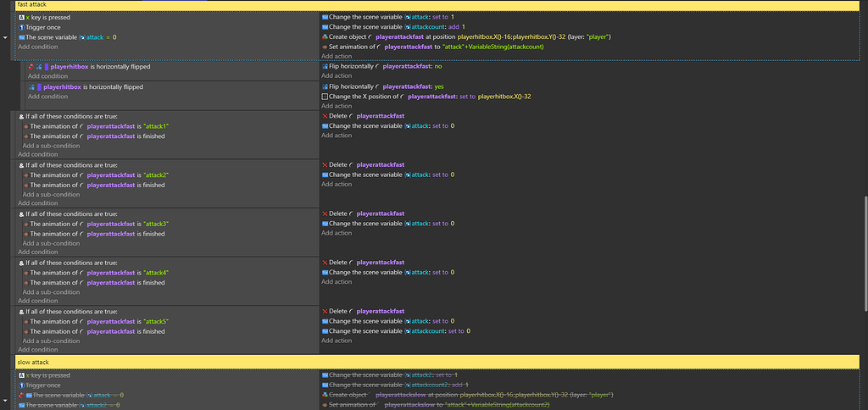The width and height of the screenshot is (868, 410).
Task: Select 'animation is finished' condition in attack2 event
Action: click(93, 185)
